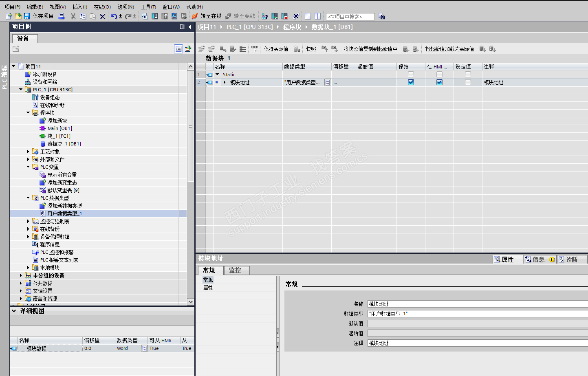
Task: Click the 转至在线 button
Action: pyautogui.click(x=207, y=16)
